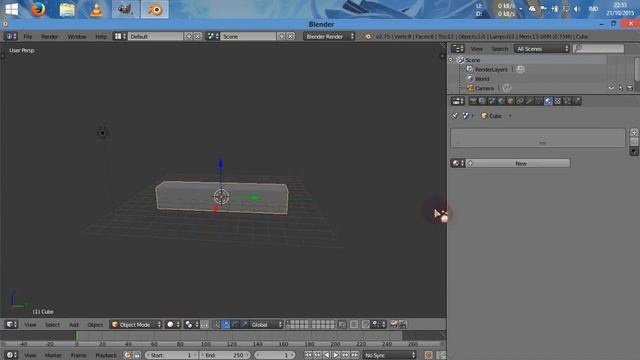Click the OpenGL render image icon
The height and width of the screenshot is (360, 640).
pos(393,324)
